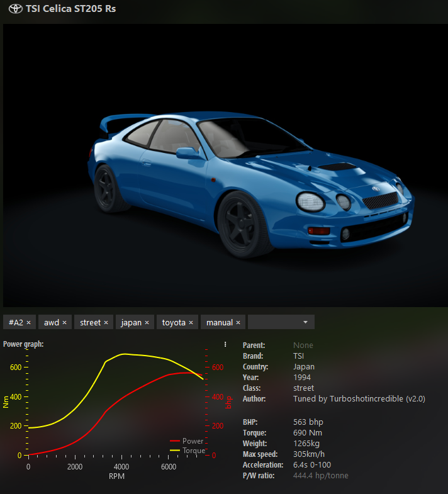Click the Author: label
The width and height of the screenshot is (448, 494).
[254, 399]
